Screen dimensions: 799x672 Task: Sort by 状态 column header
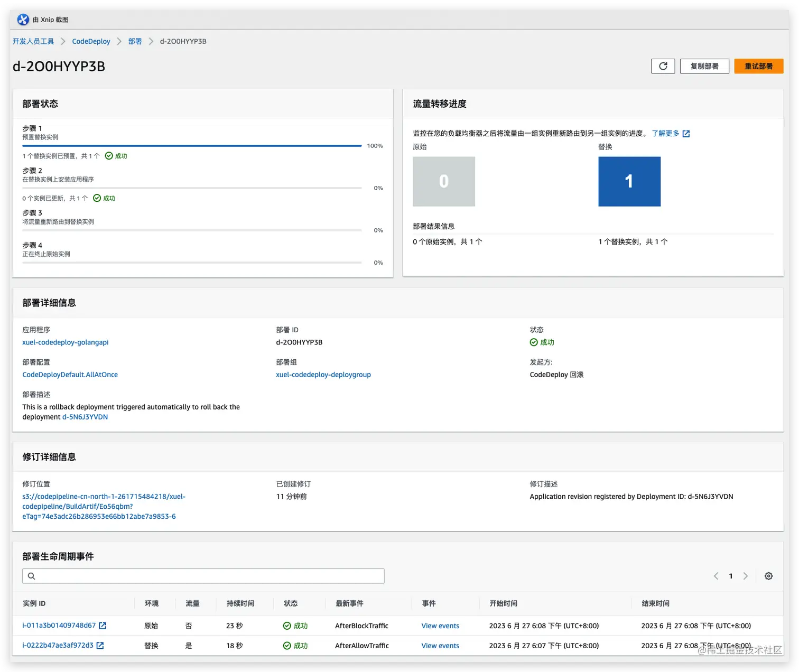tap(291, 603)
